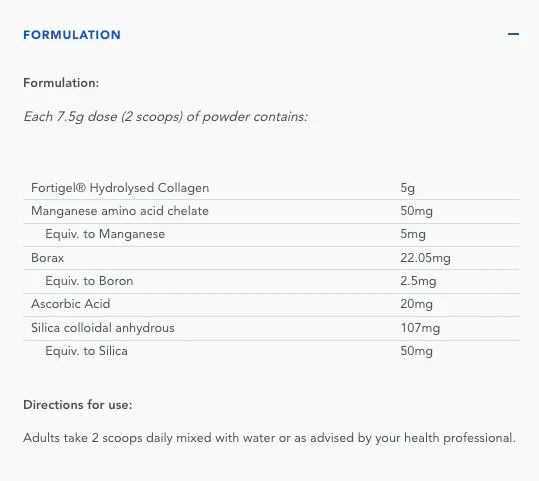Click the 5mg manganese equivalent value
This screenshot has height=481, width=539.
click(413, 234)
